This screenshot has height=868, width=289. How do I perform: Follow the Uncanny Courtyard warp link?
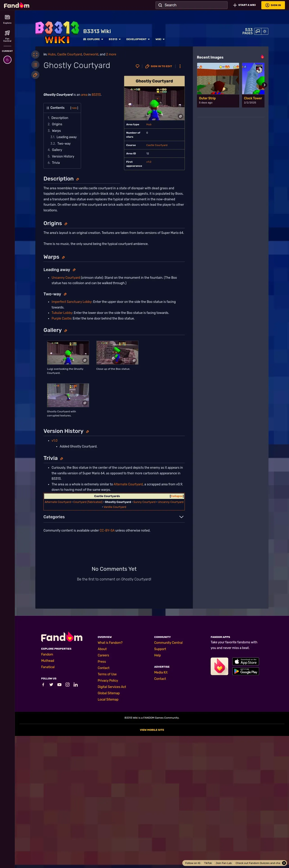pyautogui.click(x=65, y=278)
